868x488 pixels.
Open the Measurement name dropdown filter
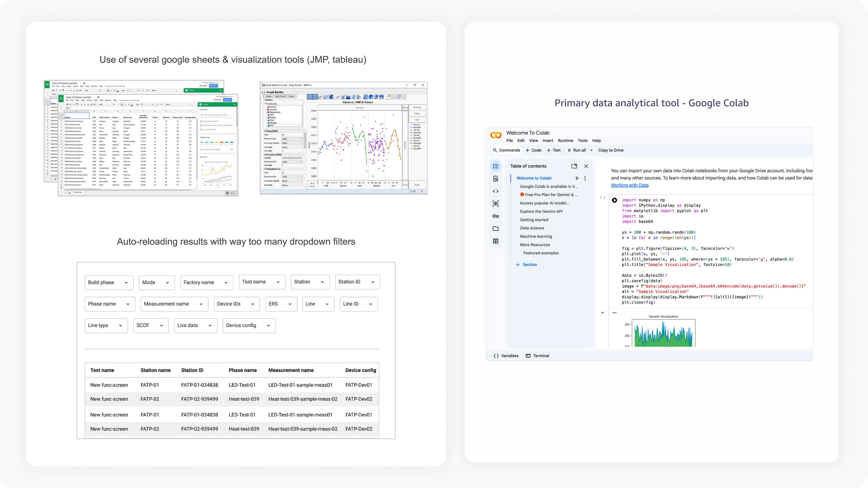[174, 304]
